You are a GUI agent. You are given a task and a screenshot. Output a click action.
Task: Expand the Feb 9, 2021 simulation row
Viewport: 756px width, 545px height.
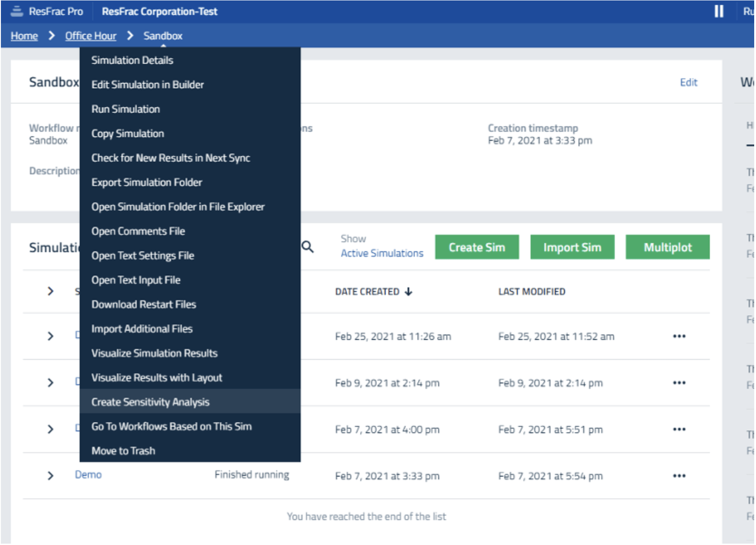(50, 383)
